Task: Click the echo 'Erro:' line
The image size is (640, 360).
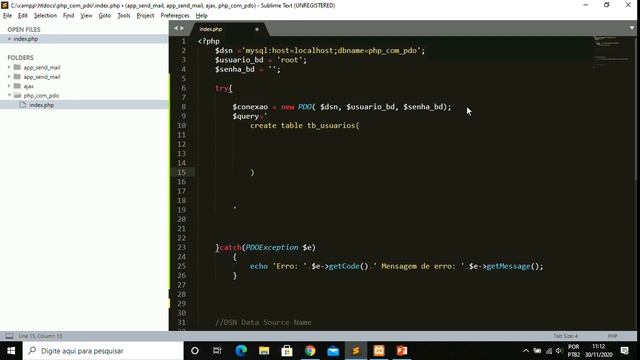Action: (x=397, y=266)
